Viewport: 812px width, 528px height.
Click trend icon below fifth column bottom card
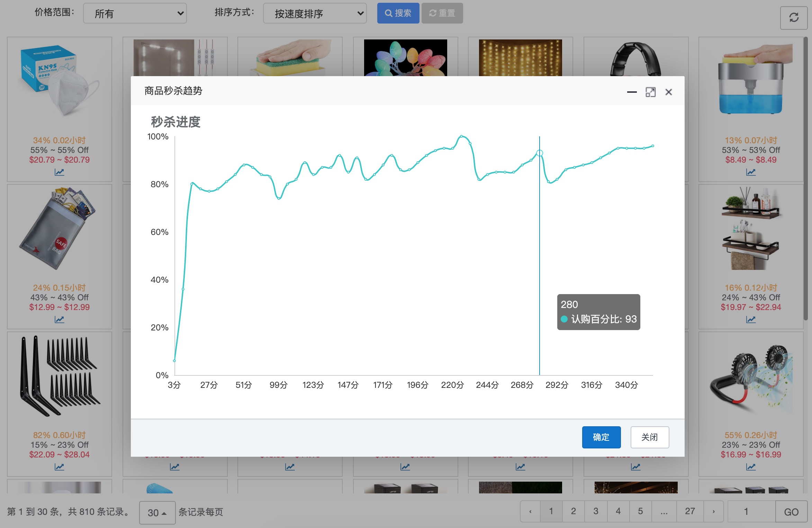click(520, 467)
